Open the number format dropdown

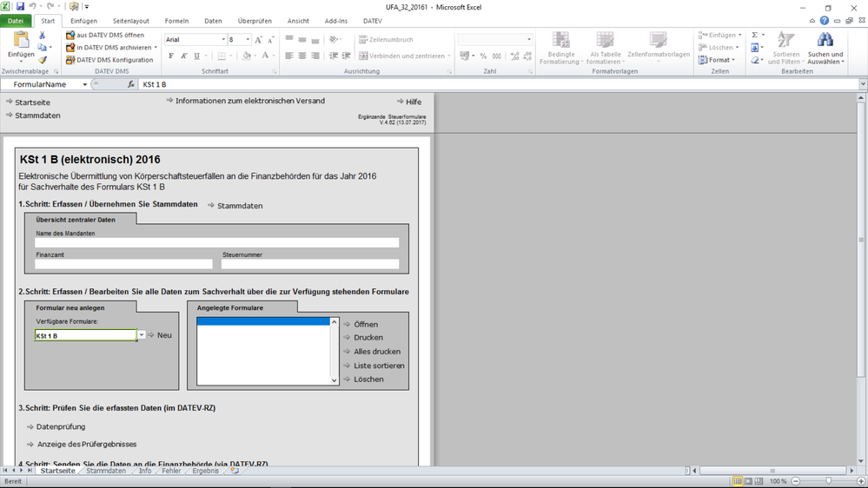[x=528, y=39]
